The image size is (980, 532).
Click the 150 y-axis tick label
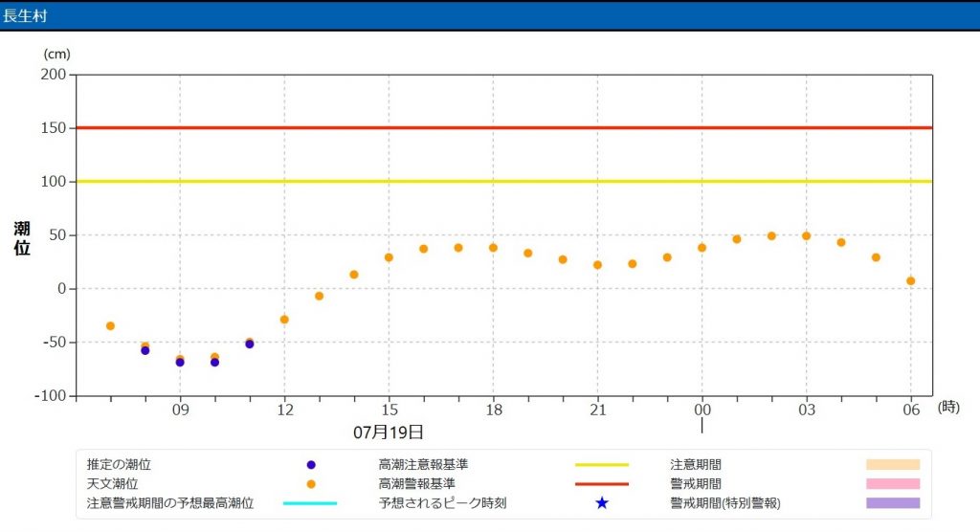(54, 127)
